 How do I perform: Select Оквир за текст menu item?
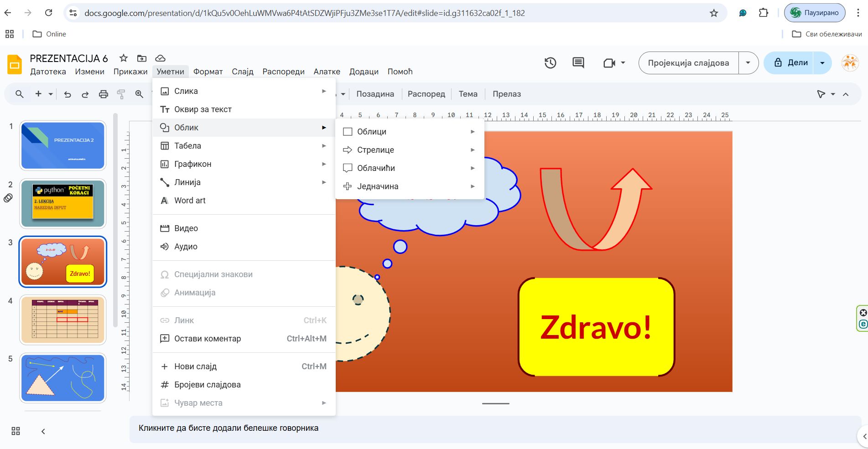coord(203,109)
